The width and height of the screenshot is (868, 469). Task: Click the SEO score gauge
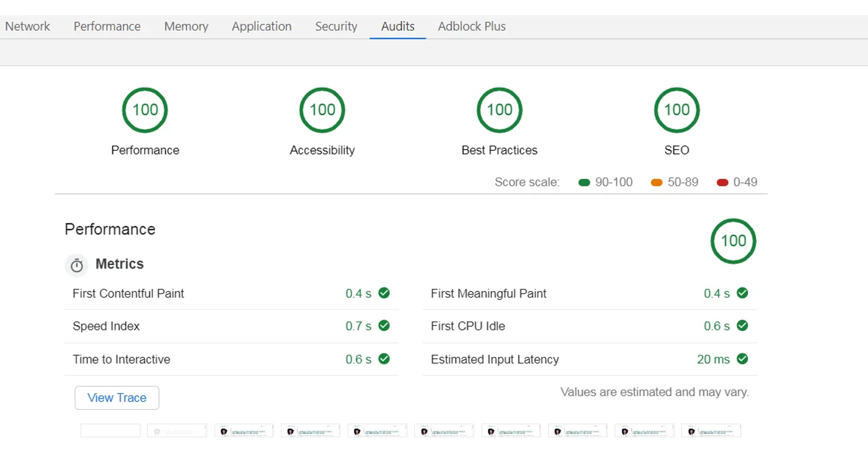click(677, 110)
